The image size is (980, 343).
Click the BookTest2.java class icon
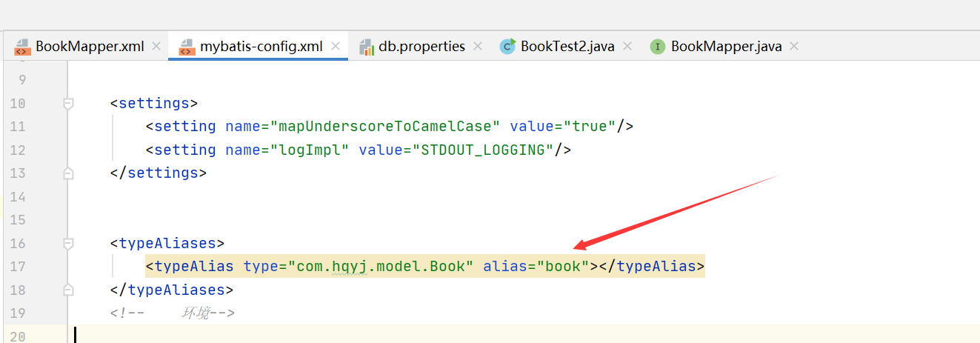[x=507, y=46]
